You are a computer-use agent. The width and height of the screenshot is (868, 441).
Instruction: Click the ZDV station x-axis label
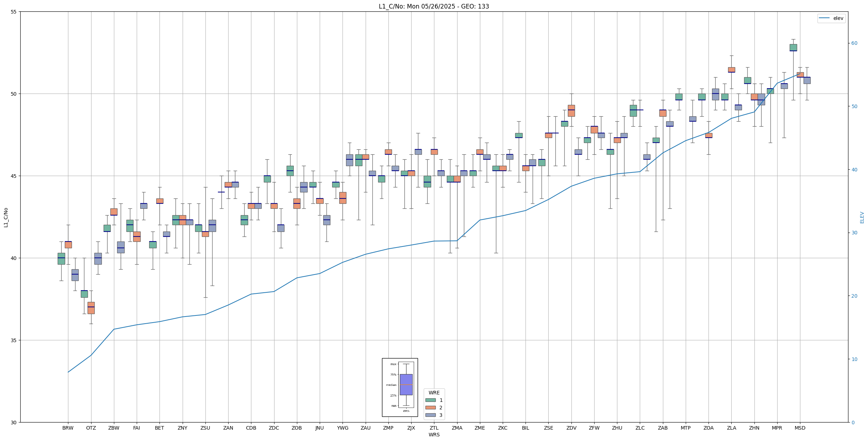click(x=571, y=428)
